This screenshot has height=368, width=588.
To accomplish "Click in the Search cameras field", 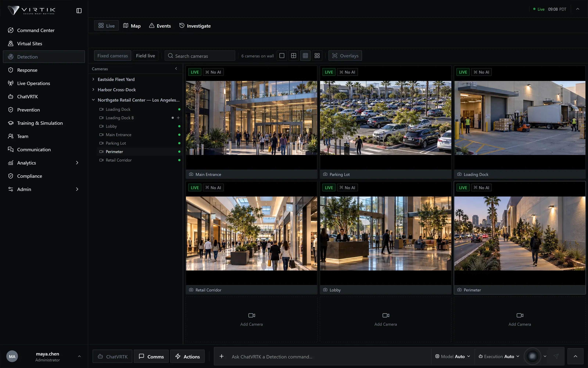I will coord(200,56).
